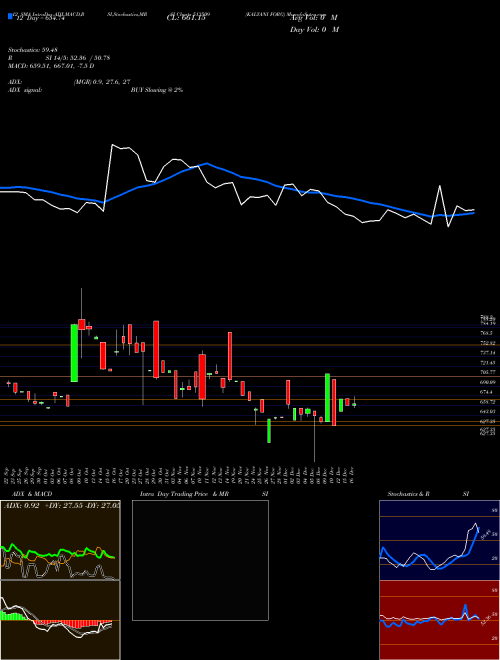Click the 'Avg Vol: 0 M' label

coord(314,18)
